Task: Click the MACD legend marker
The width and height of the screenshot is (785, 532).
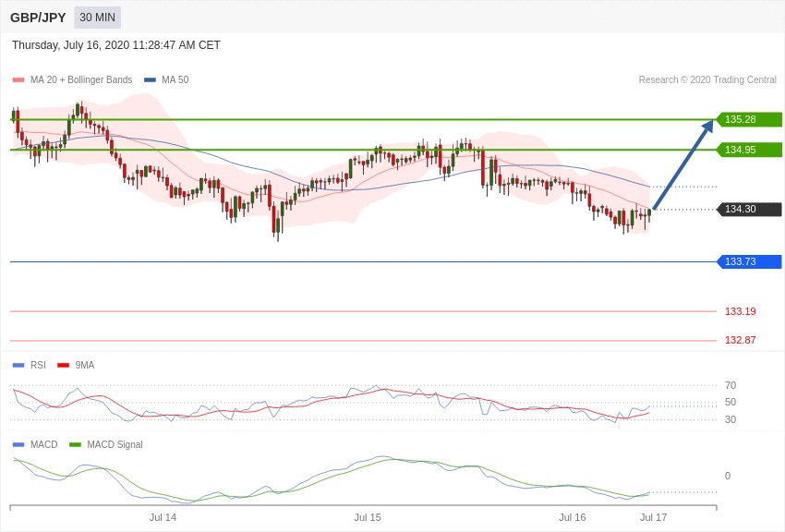Action: 18,445
